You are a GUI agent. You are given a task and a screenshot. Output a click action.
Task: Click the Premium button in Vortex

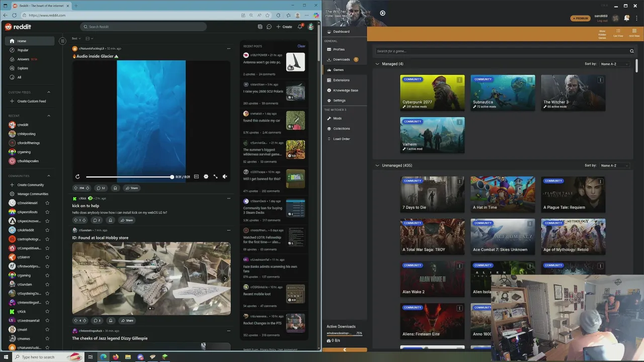click(x=581, y=18)
